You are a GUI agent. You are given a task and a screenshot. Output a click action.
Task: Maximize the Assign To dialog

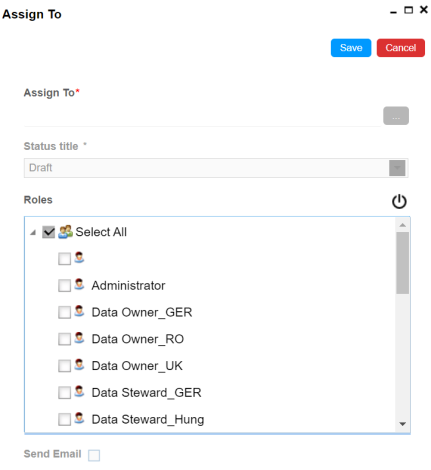click(408, 10)
